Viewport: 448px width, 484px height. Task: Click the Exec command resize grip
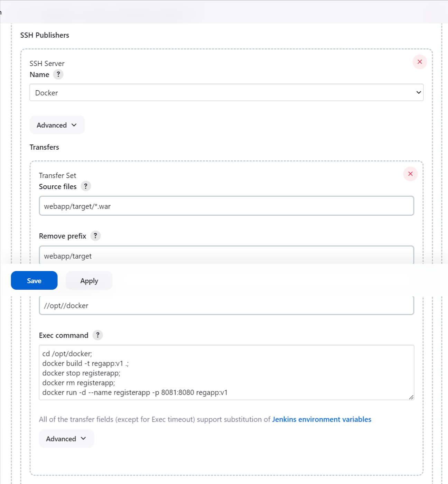click(412, 397)
